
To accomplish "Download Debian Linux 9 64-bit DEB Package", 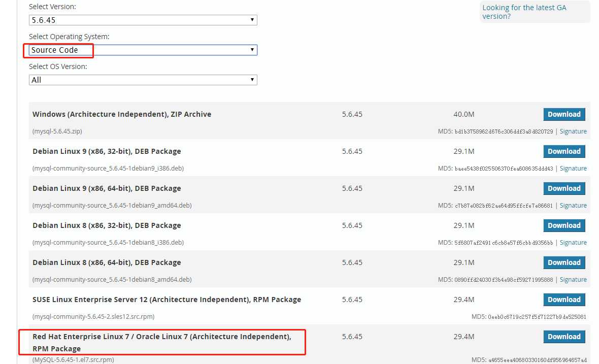I will click(564, 188).
